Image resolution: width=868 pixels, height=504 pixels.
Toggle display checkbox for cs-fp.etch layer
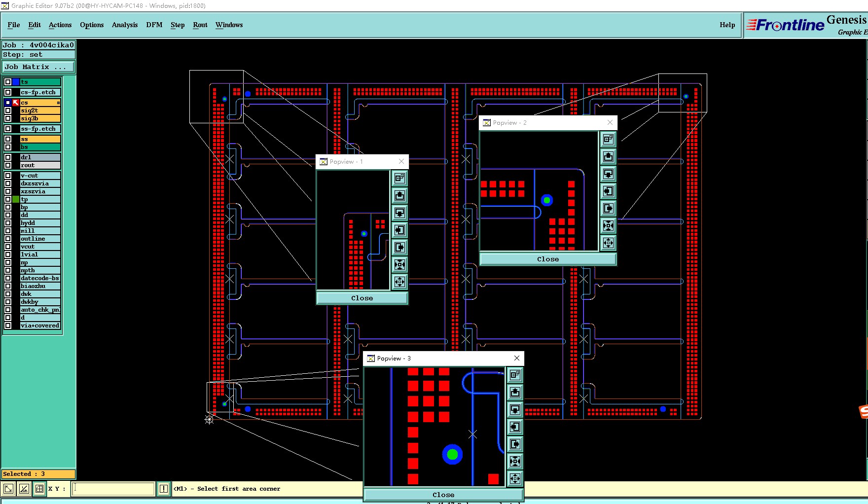click(x=8, y=92)
